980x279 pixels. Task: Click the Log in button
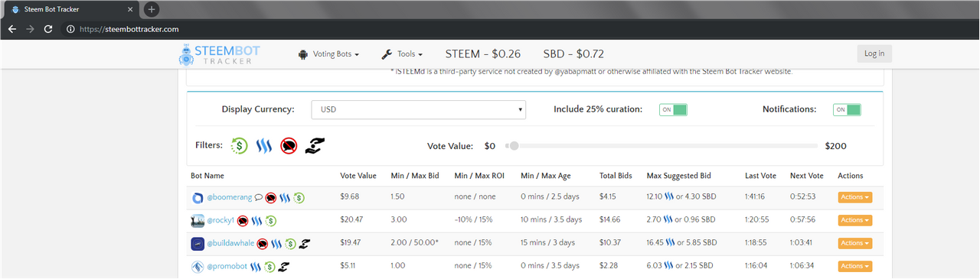pyautogui.click(x=874, y=54)
